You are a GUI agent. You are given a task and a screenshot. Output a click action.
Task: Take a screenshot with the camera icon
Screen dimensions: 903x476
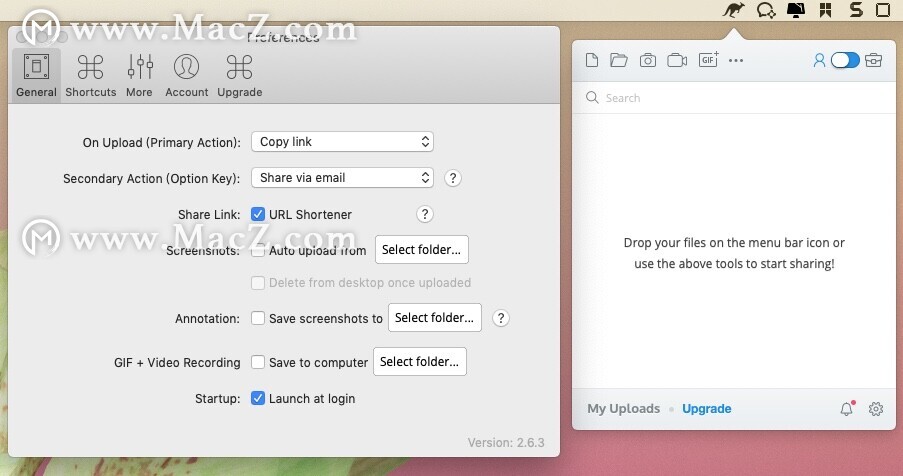click(x=648, y=60)
